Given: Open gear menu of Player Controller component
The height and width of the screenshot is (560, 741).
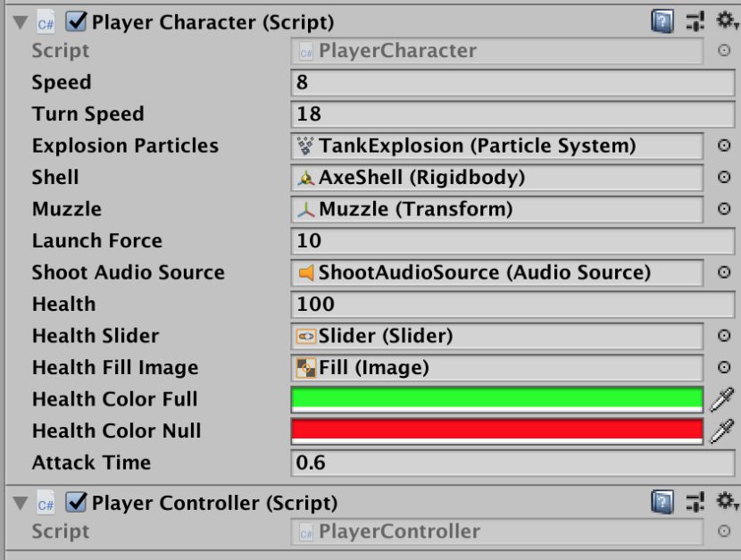Looking at the screenshot, I should click(x=726, y=502).
